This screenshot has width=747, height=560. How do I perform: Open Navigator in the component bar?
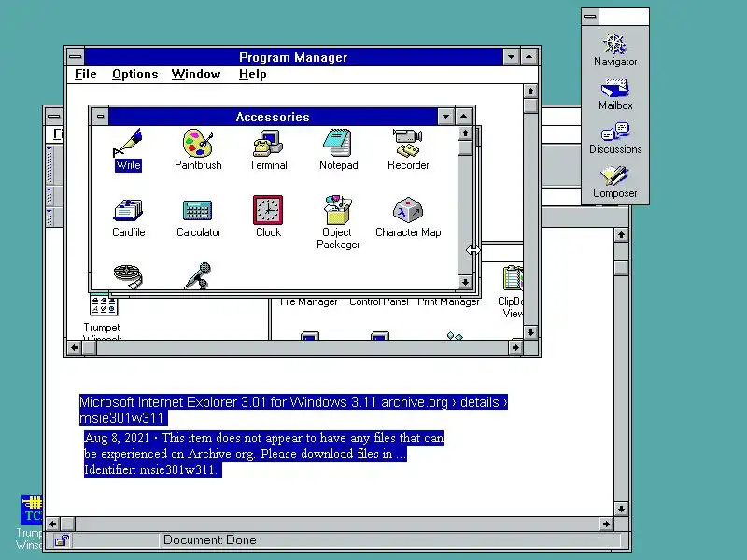(615, 49)
